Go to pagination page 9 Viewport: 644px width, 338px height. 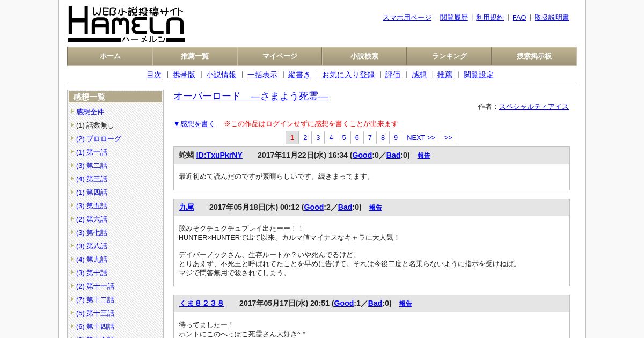(396, 138)
